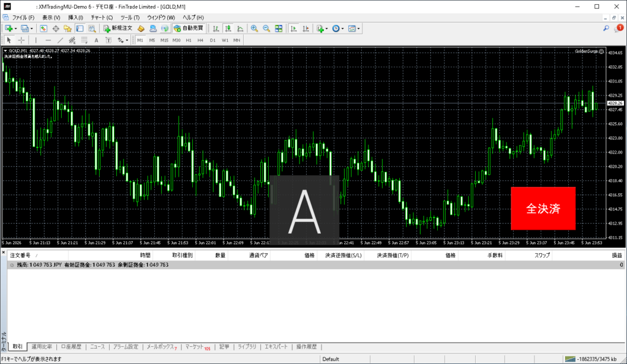
Task: Expand the templates dropdown arrow
Action: pos(359,29)
